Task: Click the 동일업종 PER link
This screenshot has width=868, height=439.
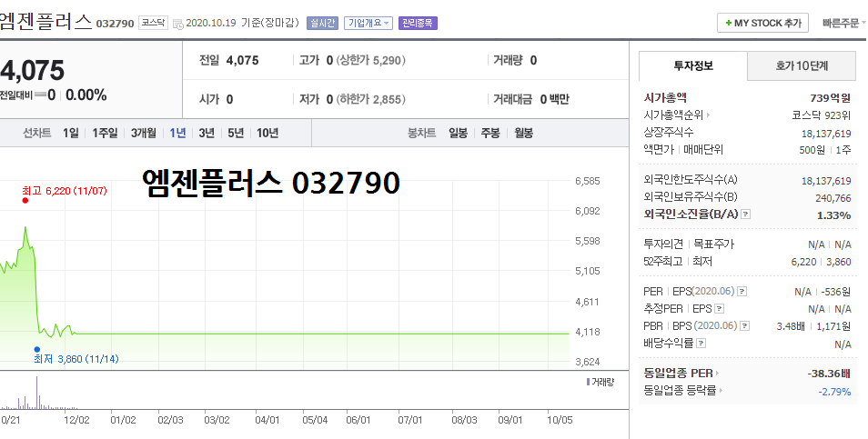Action: pos(678,374)
